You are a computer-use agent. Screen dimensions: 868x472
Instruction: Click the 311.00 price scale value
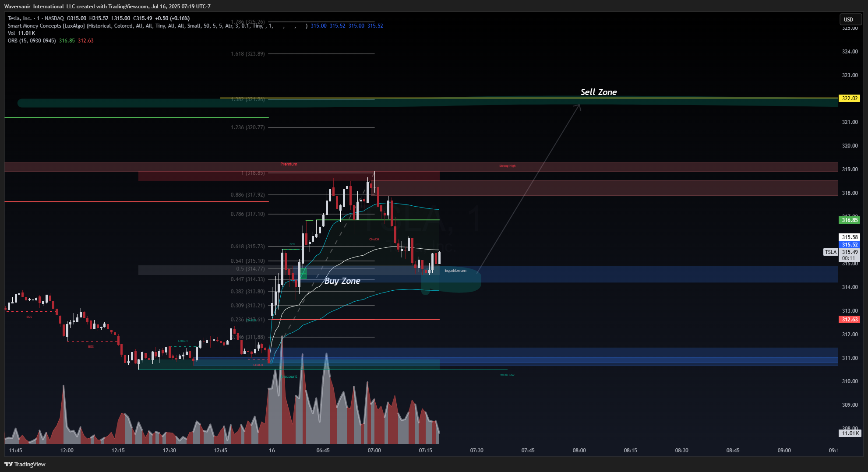coord(850,358)
